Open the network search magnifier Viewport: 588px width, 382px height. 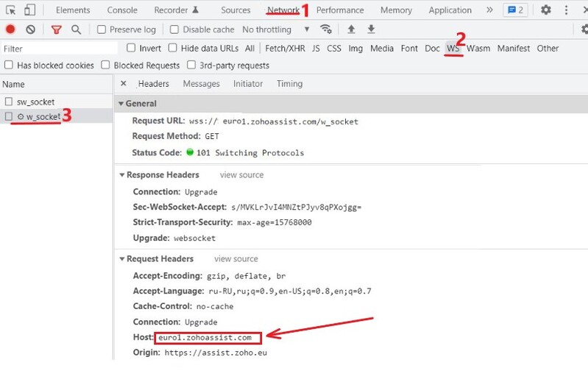point(76,29)
